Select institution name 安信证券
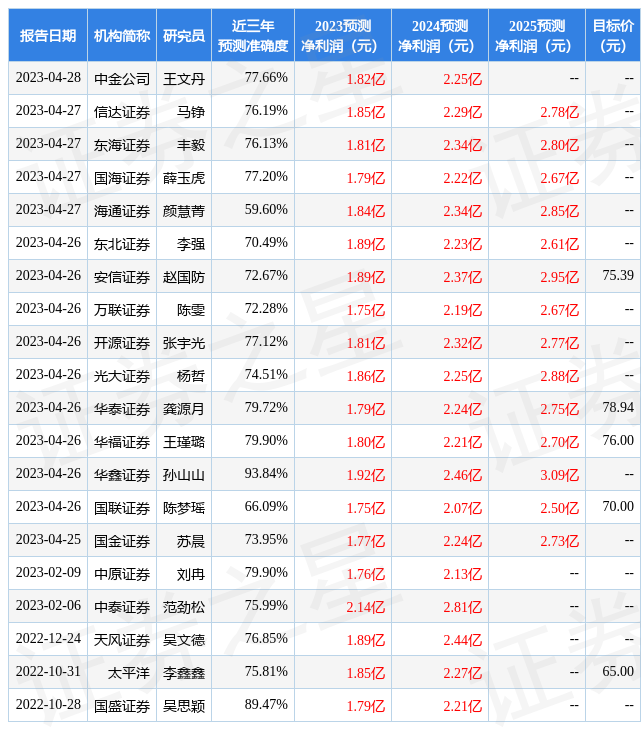 tap(121, 277)
